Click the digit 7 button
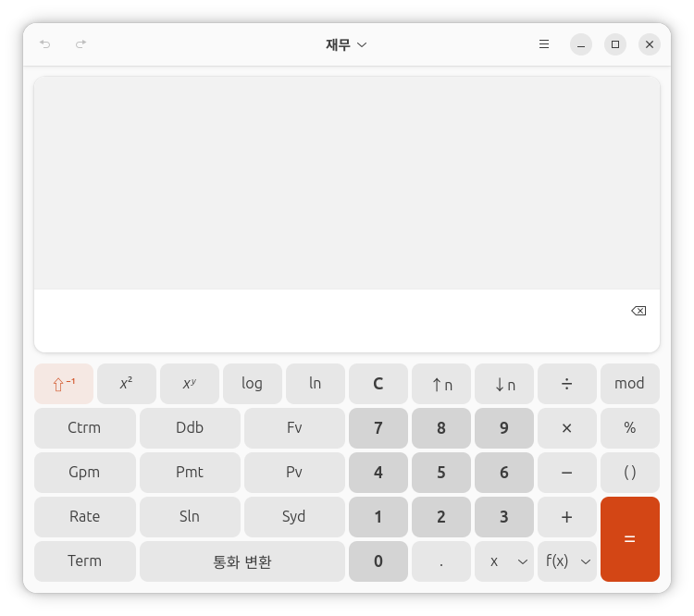 tap(378, 428)
